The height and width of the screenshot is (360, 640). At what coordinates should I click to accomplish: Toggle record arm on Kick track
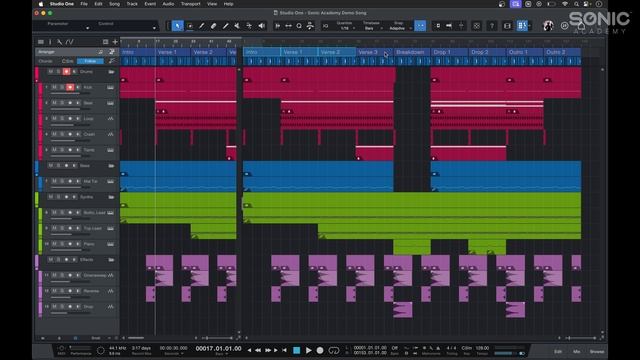point(70,87)
